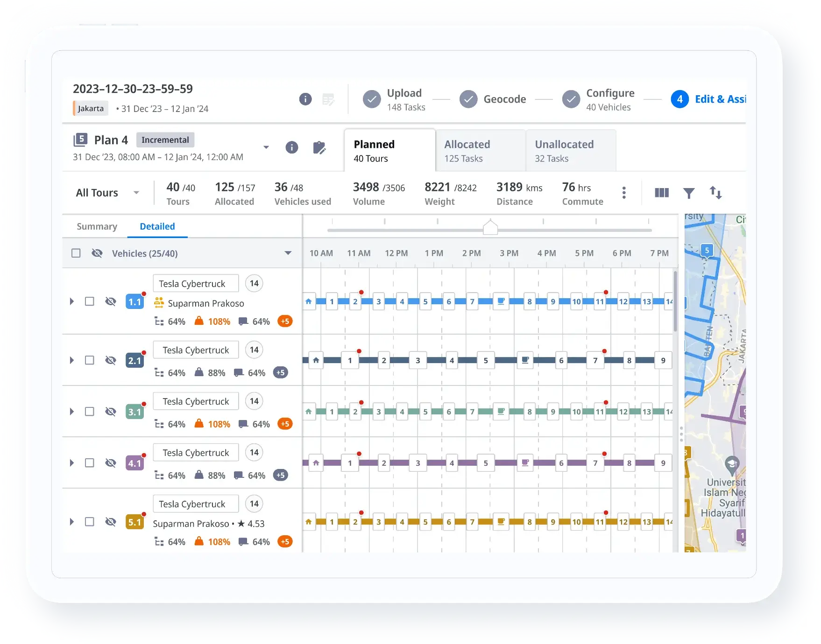The image size is (821, 644).
Task: Click the Geocode step in the progress bar
Action: point(504,99)
